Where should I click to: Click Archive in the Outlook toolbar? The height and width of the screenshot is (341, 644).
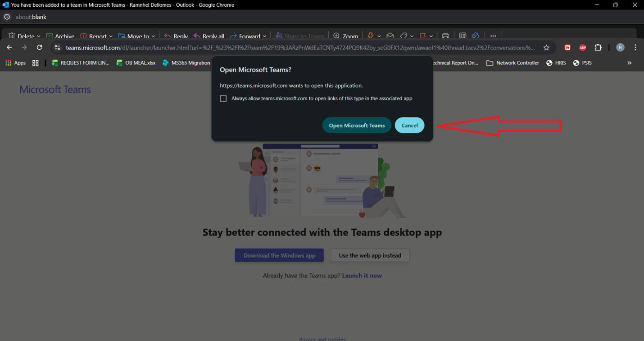point(60,36)
